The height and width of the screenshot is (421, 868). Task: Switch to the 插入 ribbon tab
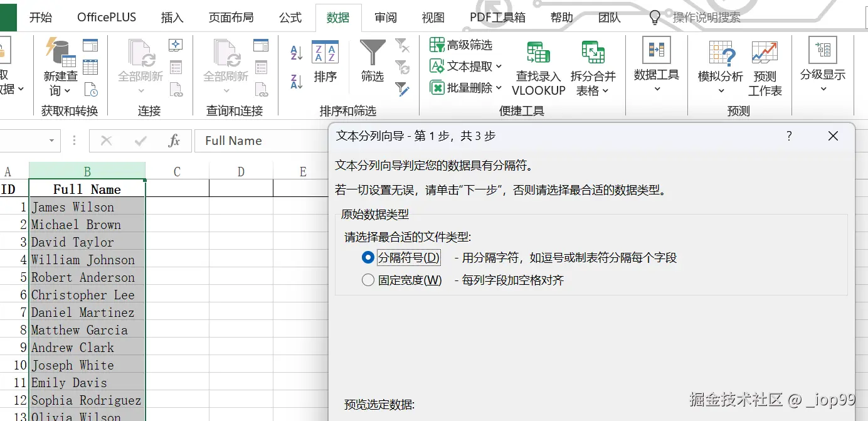(x=172, y=17)
